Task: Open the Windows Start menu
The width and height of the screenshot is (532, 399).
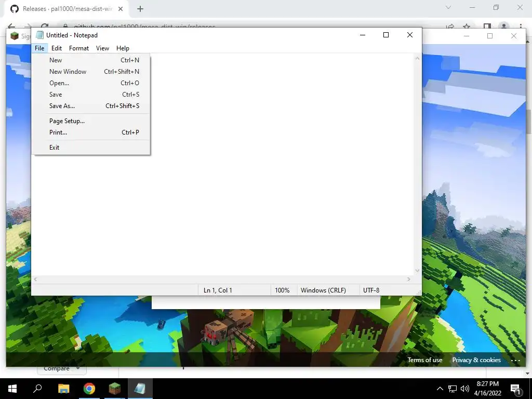Action: click(12, 389)
